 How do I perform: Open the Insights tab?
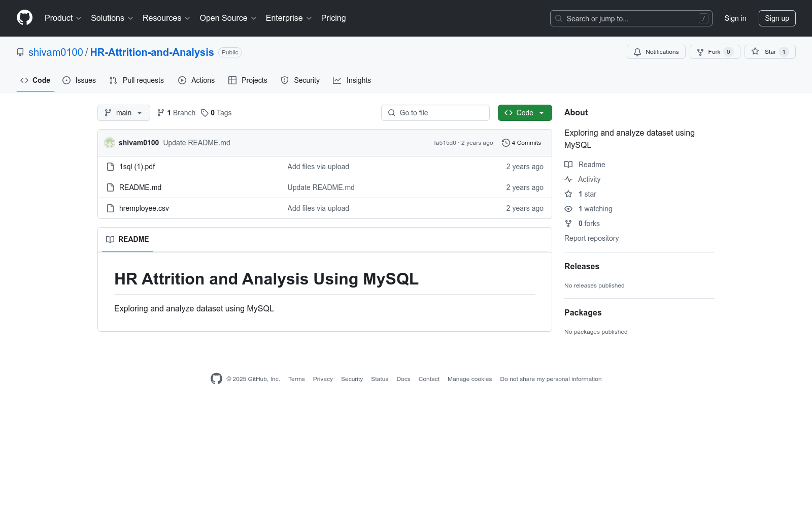coord(352,80)
